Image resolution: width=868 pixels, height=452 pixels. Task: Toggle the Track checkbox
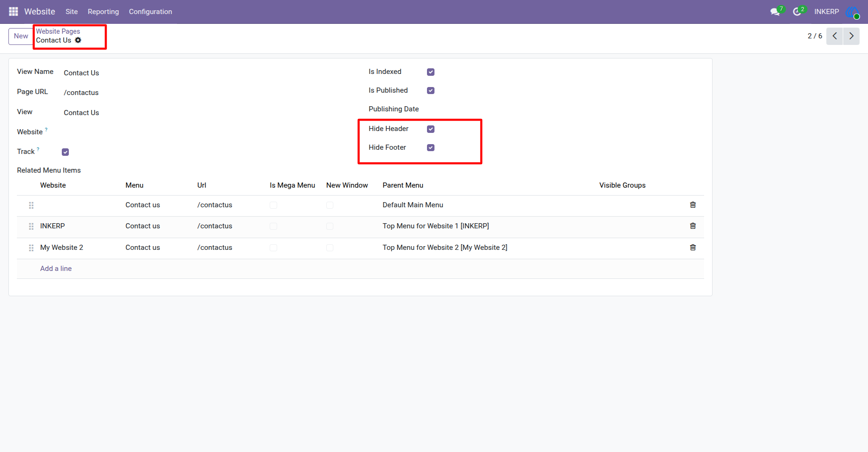(66, 152)
